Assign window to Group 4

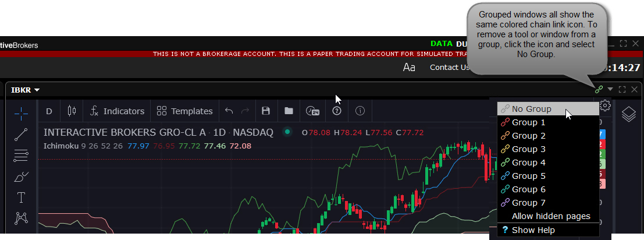(548, 163)
